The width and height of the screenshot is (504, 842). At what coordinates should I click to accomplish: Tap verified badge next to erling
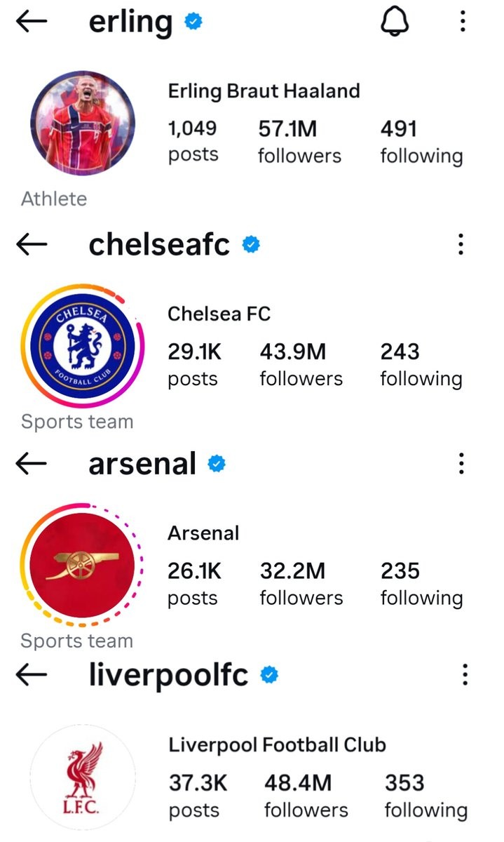193,23
